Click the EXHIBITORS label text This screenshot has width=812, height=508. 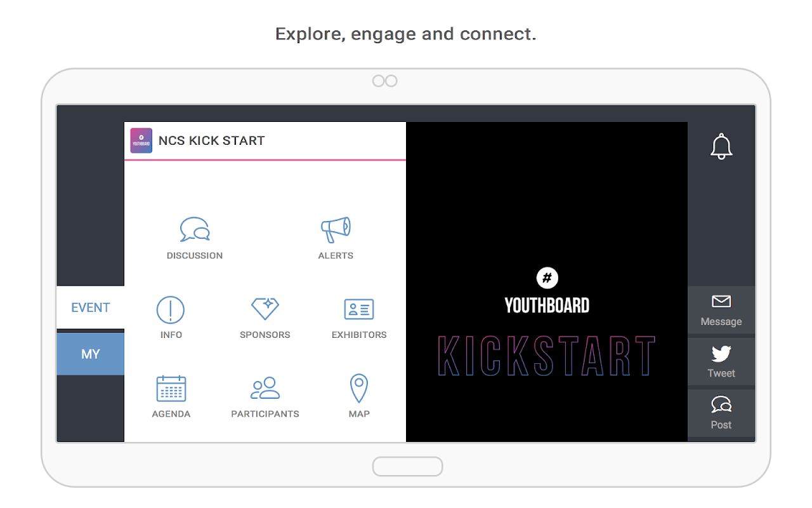point(359,335)
